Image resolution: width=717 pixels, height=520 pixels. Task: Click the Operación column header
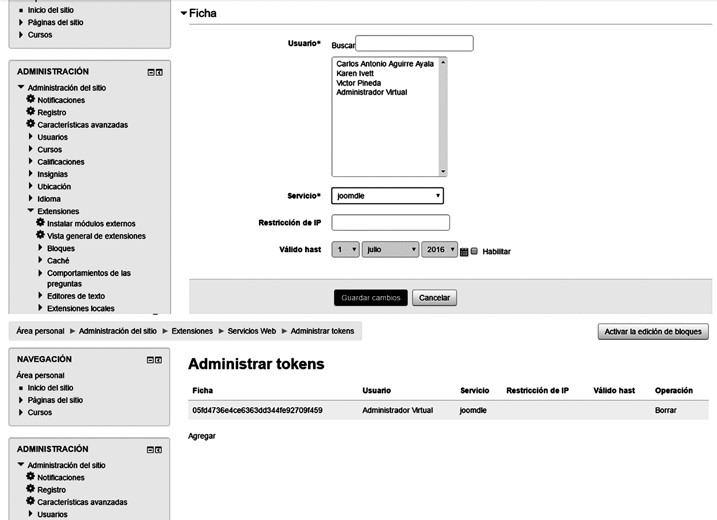point(674,391)
